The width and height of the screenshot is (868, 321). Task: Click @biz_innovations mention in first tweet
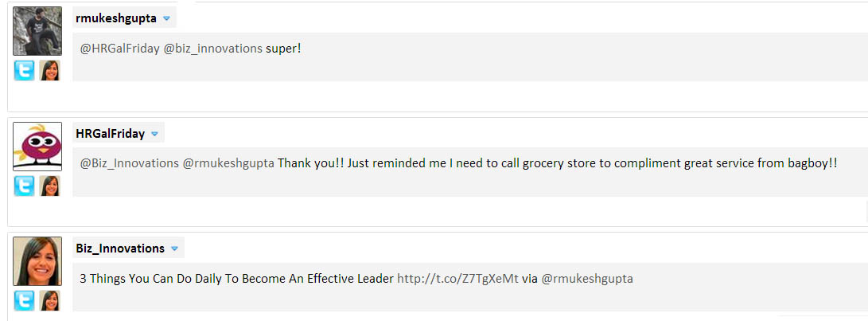click(x=213, y=49)
